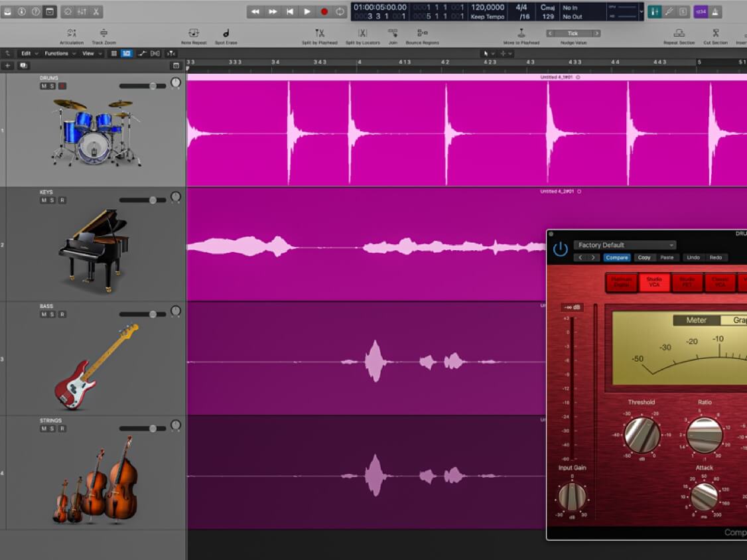The width and height of the screenshot is (747, 560).
Task: Click the Split by Playhead icon
Action: pos(319,33)
